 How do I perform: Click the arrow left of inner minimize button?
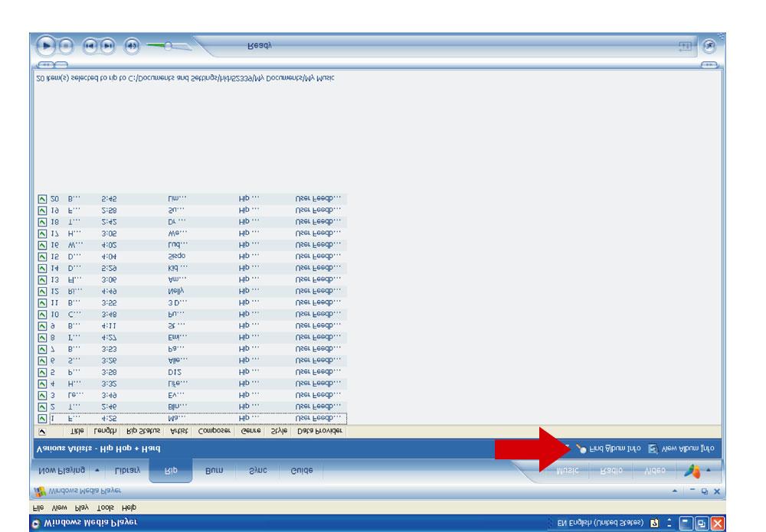point(675,491)
